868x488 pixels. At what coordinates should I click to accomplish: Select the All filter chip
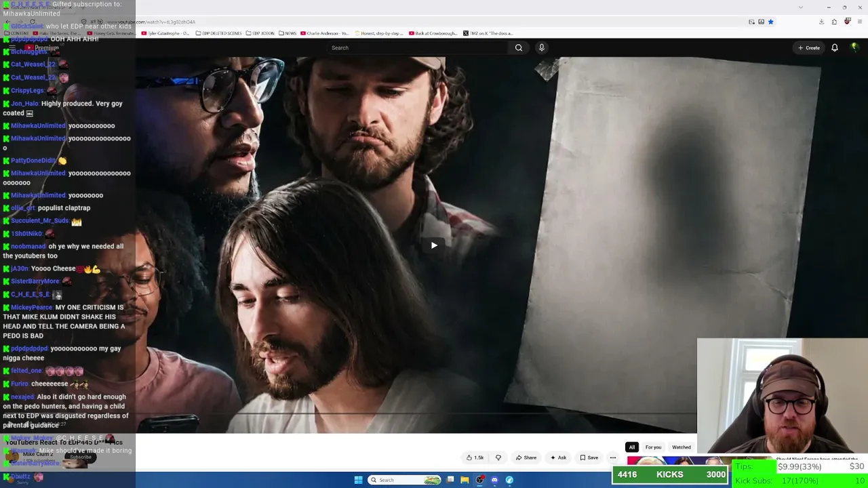point(632,447)
